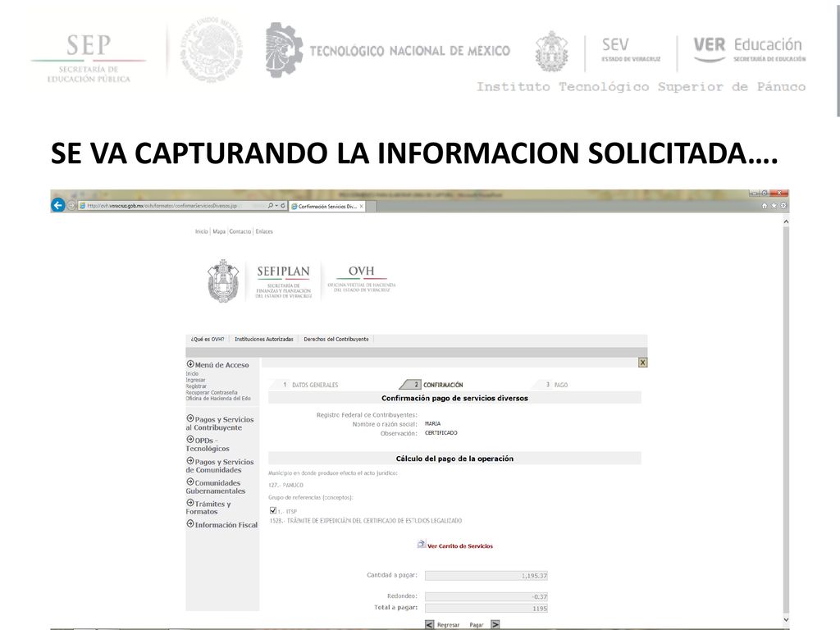
Task: Click the CERTIFICADO observation value
Action: click(441, 433)
